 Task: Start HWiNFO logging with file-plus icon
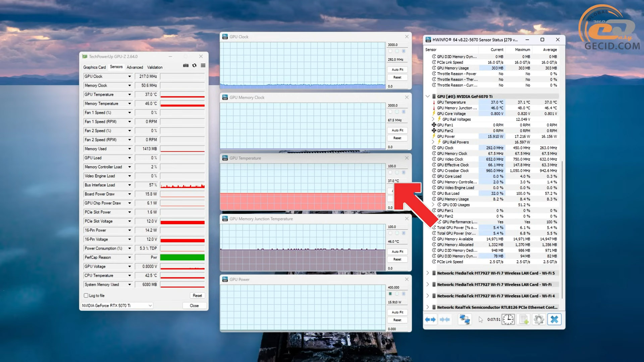click(524, 319)
